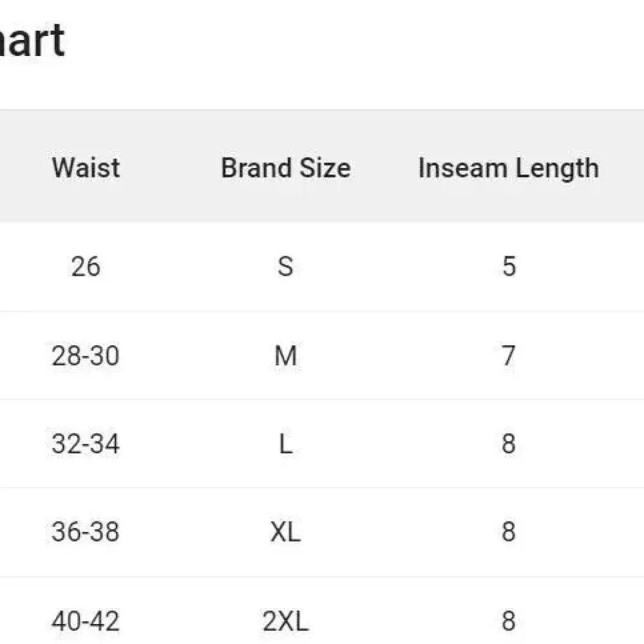The image size is (644, 644).
Task: Click brand size M cell
Action: [x=285, y=355]
